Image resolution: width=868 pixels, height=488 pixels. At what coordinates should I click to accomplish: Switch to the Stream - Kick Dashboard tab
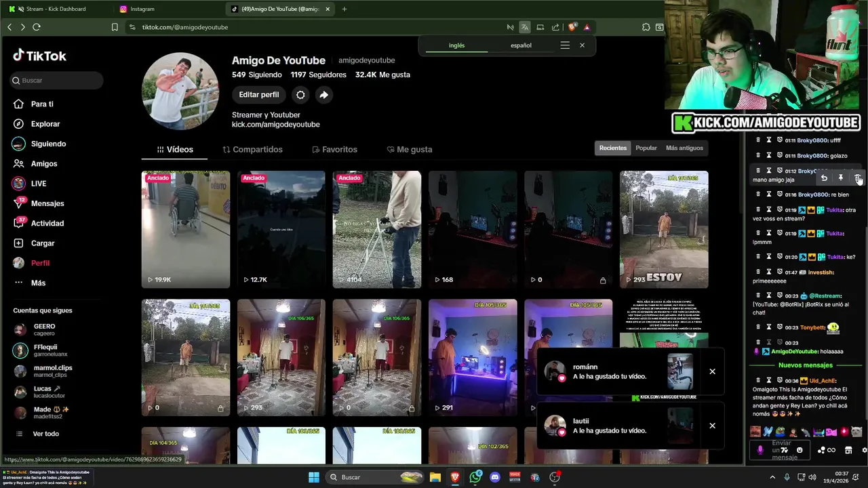[x=56, y=9]
